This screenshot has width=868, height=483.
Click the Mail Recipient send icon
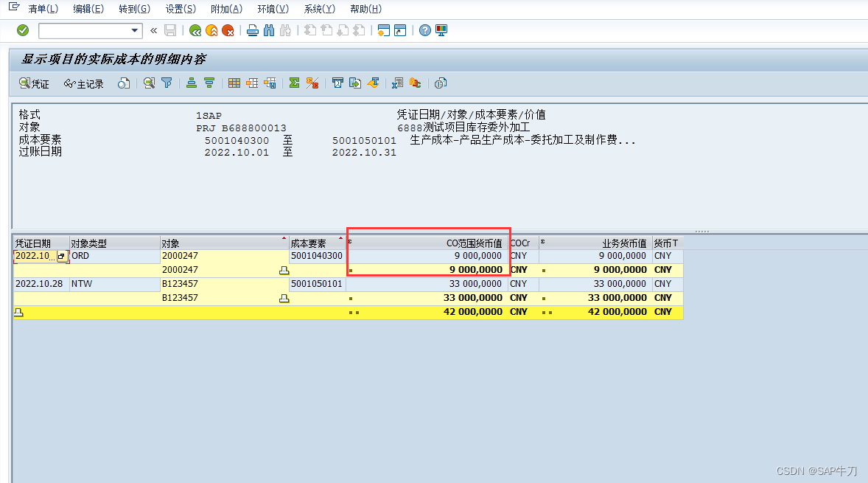pyautogui.click(x=373, y=83)
